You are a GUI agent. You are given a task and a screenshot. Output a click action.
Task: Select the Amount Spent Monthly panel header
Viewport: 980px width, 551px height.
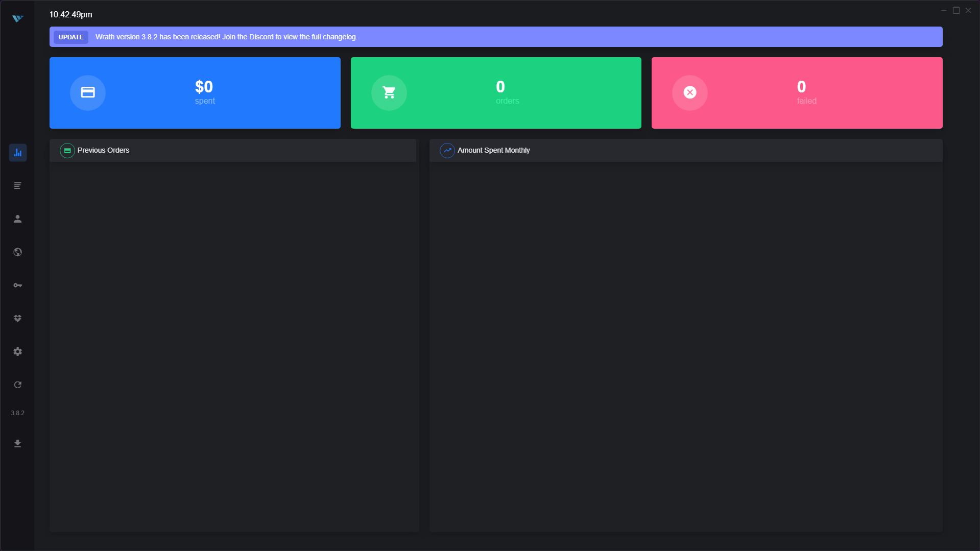point(493,151)
